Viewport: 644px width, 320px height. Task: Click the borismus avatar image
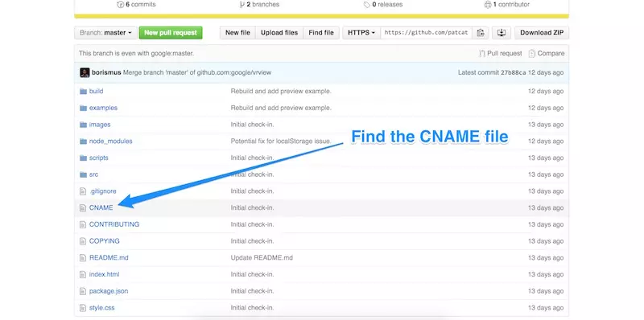(85, 72)
